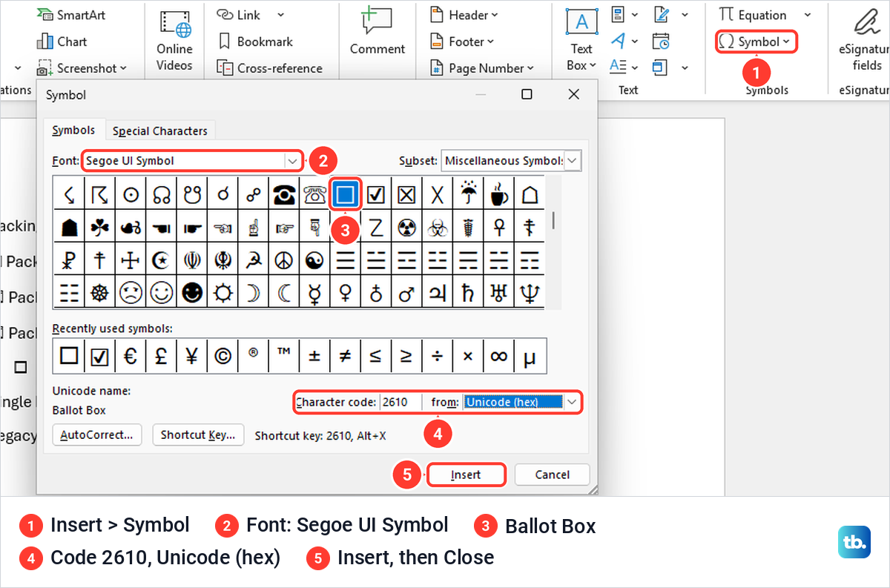The image size is (890, 588).
Task: Select the black smiling face symbol
Action: coord(192,292)
